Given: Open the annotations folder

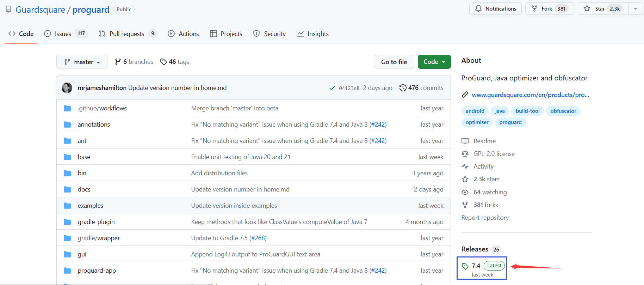Looking at the screenshot, I should tap(94, 125).
